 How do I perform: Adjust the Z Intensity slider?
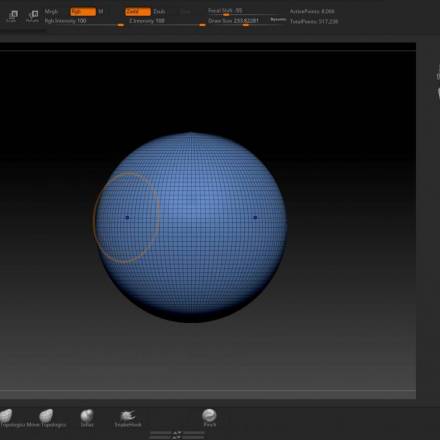pos(167,21)
